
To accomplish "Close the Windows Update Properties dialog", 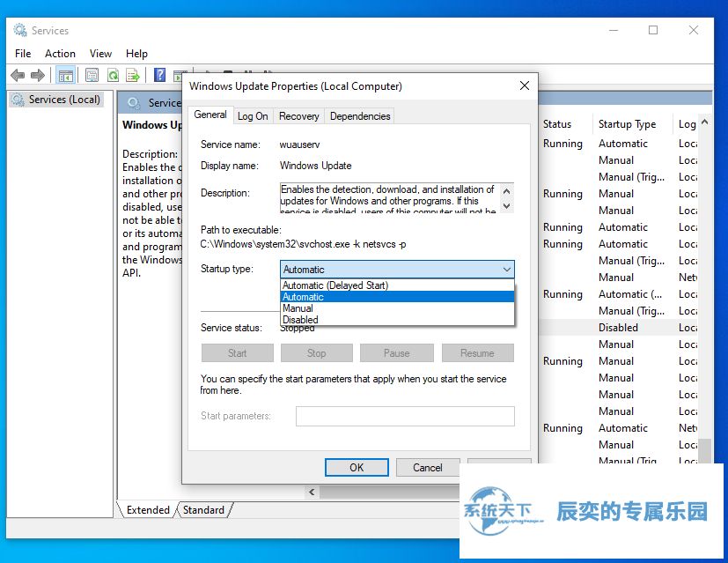I will click(525, 85).
